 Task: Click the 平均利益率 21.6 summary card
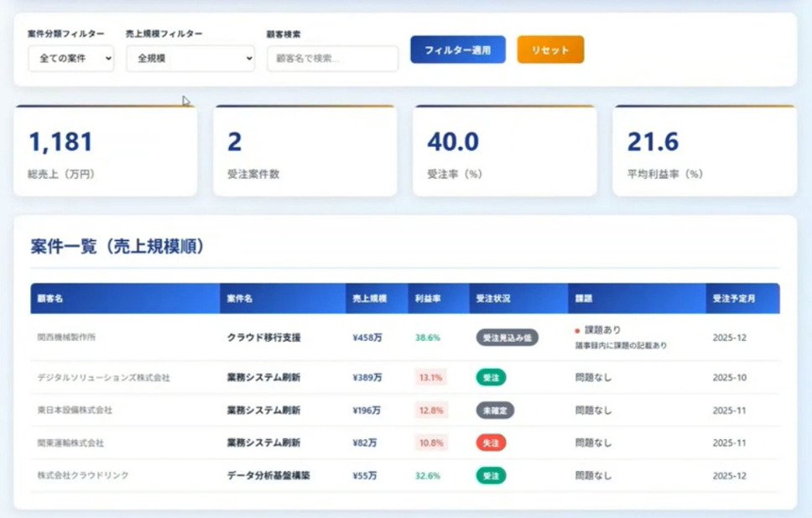click(705, 152)
